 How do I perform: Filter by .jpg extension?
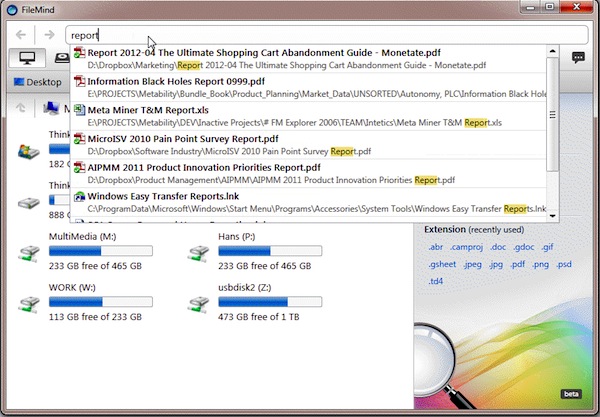click(496, 264)
